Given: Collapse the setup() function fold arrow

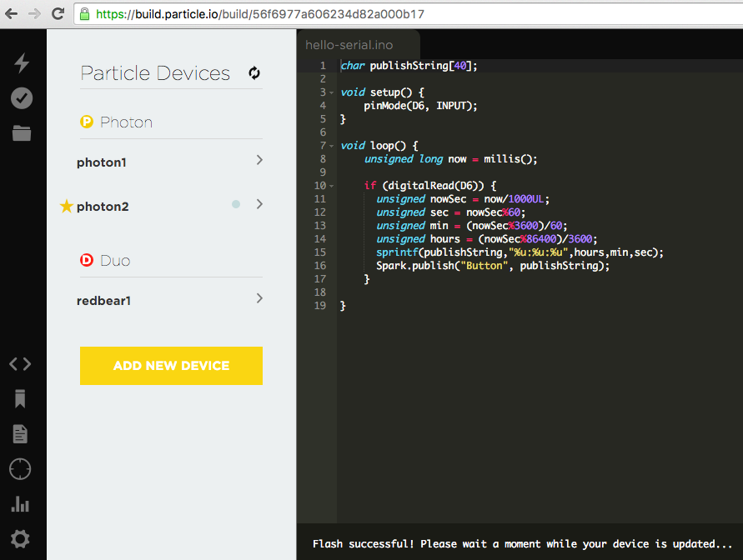Looking at the screenshot, I should 332,92.
